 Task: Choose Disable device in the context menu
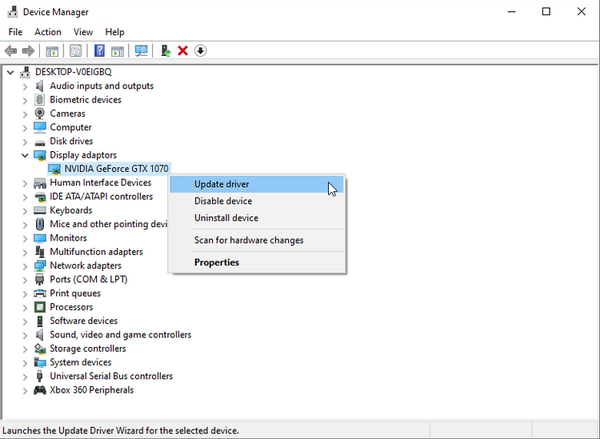pyautogui.click(x=224, y=201)
